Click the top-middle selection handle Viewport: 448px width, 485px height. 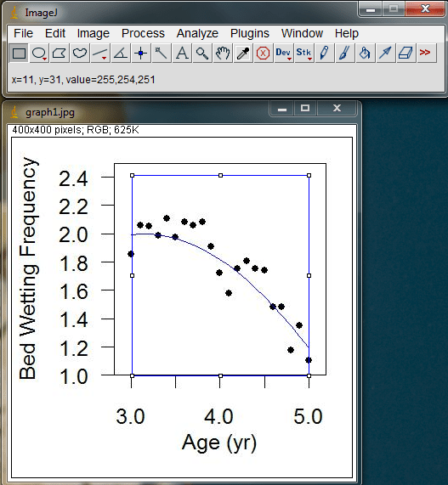[x=220, y=175]
